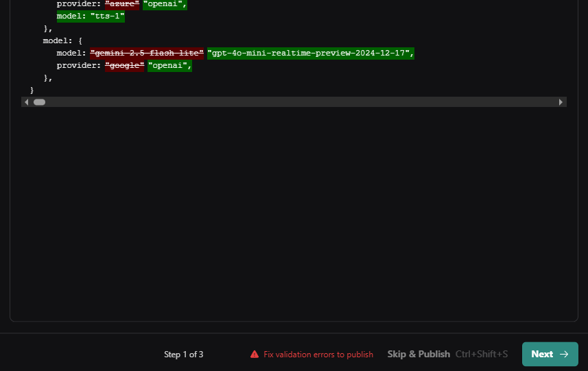Click the final closing brace of the code
The height and width of the screenshot is (371, 588).
tap(32, 91)
